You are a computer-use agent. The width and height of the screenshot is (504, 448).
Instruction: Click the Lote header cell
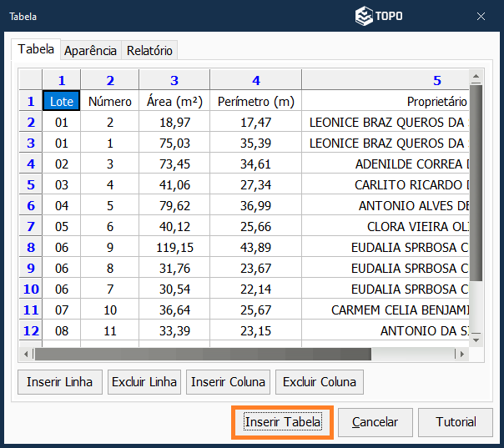point(61,101)
